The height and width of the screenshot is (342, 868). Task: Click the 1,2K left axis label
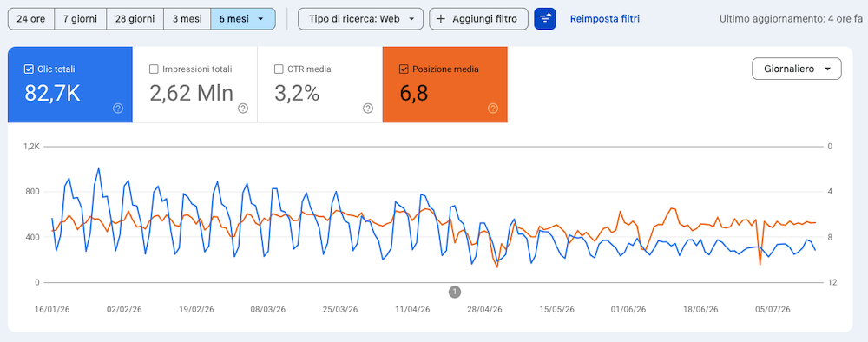pyautogui.click(x=31, y=147)
